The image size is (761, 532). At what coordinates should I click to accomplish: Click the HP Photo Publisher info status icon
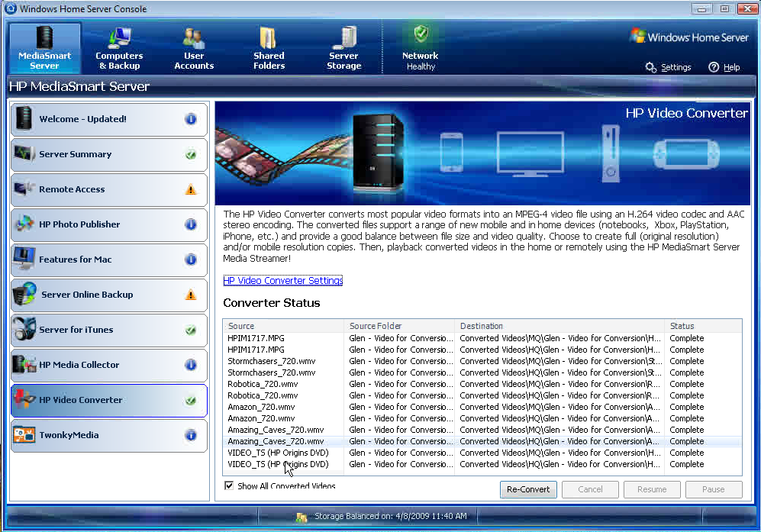click(x=191, y=224)
